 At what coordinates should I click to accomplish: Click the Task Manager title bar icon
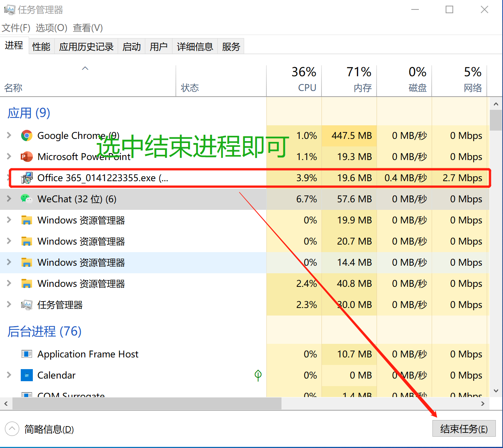tap(9, 9)
